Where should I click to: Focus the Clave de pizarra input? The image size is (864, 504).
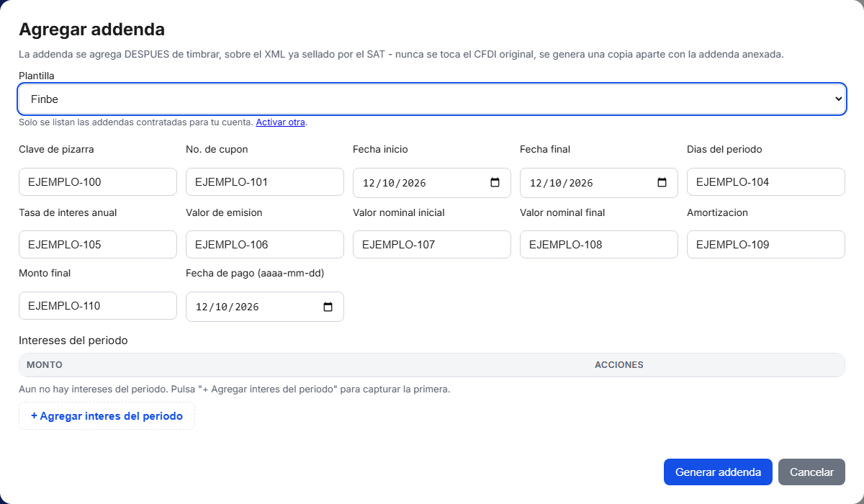click(x=98, y=182)
